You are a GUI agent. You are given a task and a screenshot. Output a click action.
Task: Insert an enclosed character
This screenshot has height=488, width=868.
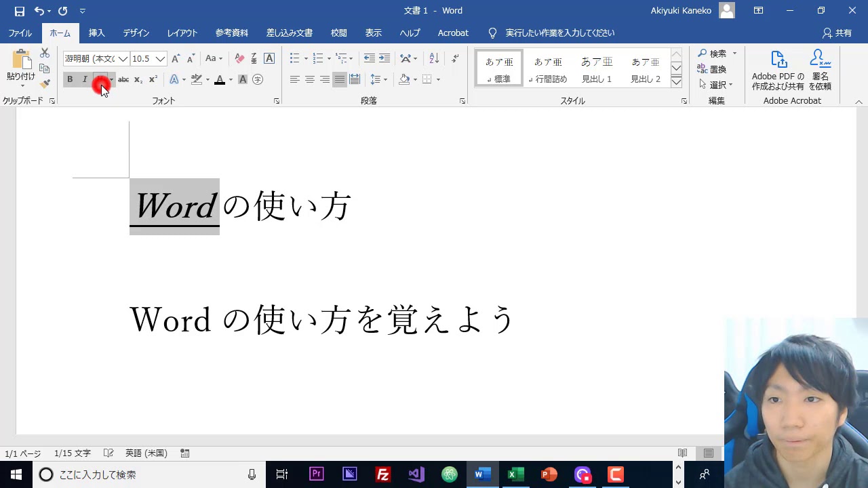258,79
